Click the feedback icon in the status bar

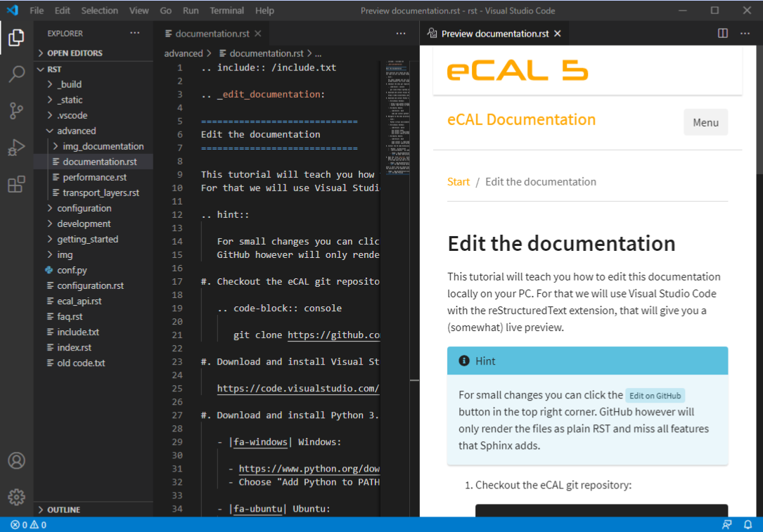726,524
